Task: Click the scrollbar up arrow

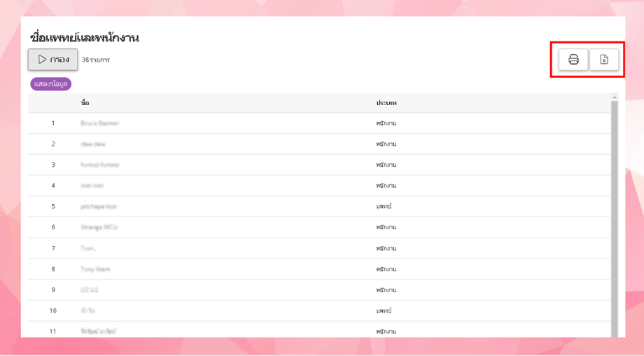Action: click(x=615, y=97)
